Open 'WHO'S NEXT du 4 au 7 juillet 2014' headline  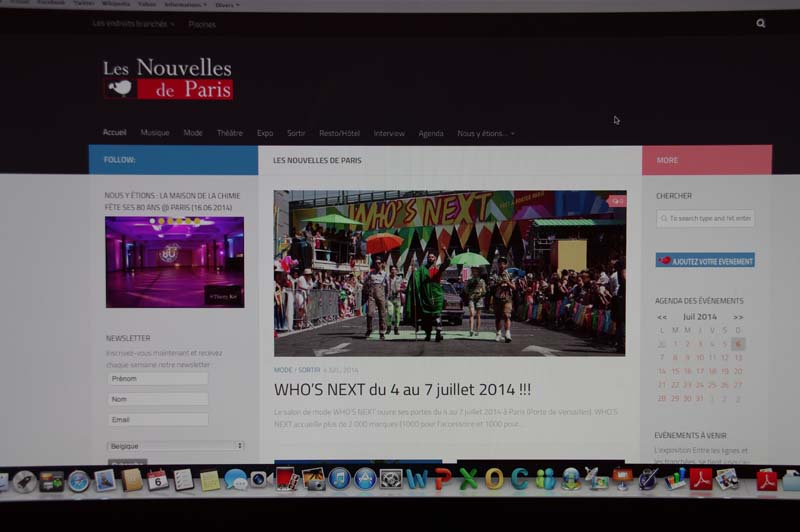(x=402, y=390)
